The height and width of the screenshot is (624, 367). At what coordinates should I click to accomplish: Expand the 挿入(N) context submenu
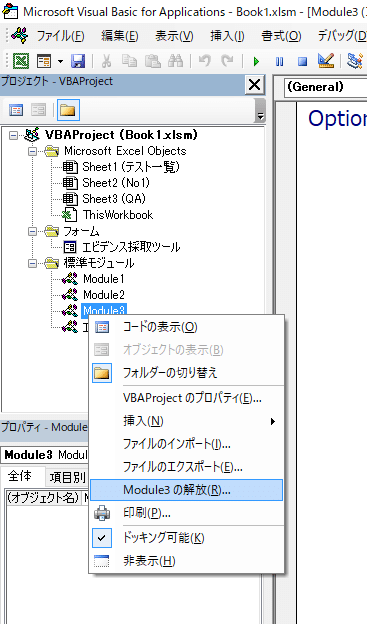point(186,421)
